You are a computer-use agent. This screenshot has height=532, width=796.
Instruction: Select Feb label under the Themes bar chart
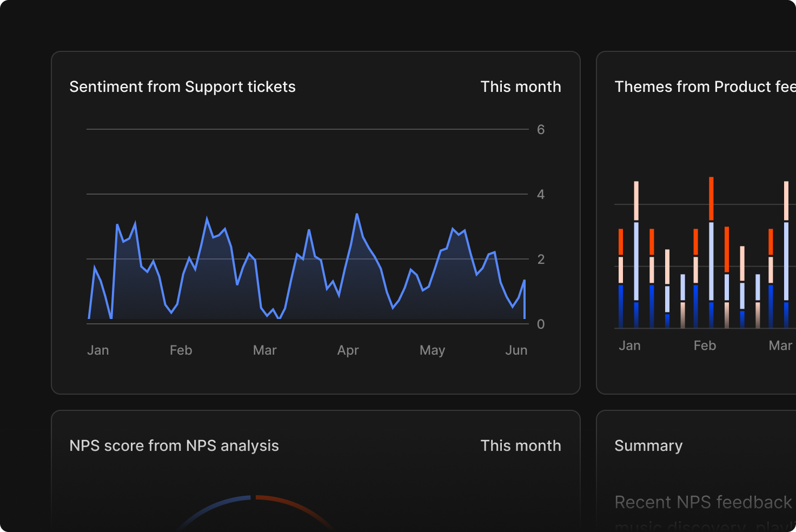tap(705, 346)
